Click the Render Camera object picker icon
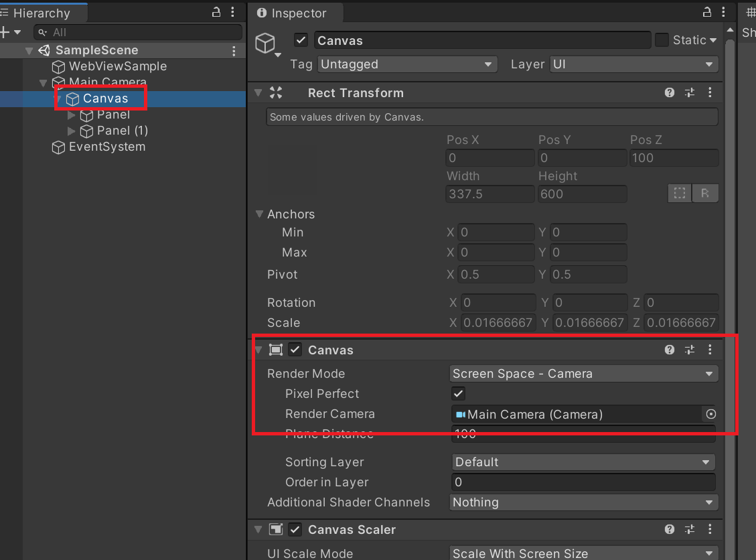 [711, 414]
